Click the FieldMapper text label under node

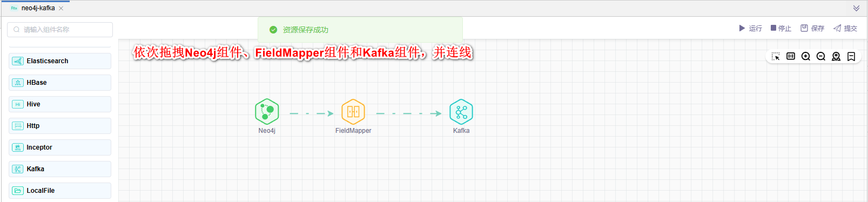click(353, 131)
